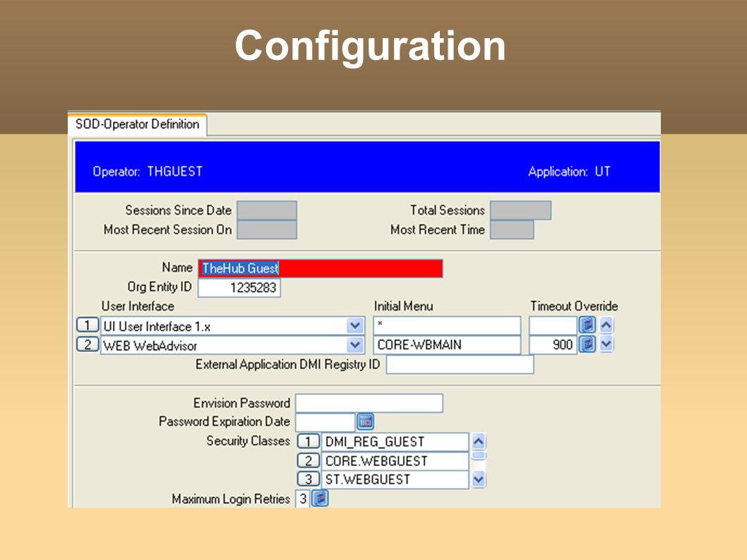This screenshot has height=560, width=747.
Task: Click the User Interface column label
Action: tap(138, 306)
